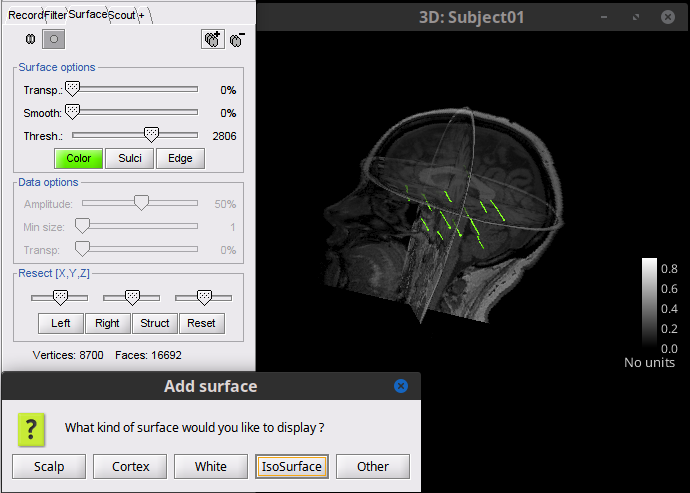This screenshot has width=690, height=493.
Task: Close the Add surface dialog
Action: [x=401, y=386]
